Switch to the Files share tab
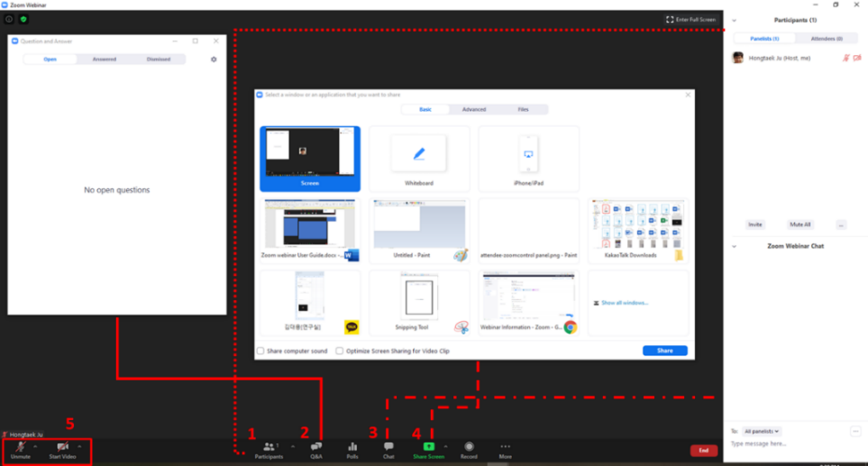The image size is (868, 466). (x=523, y=110)
